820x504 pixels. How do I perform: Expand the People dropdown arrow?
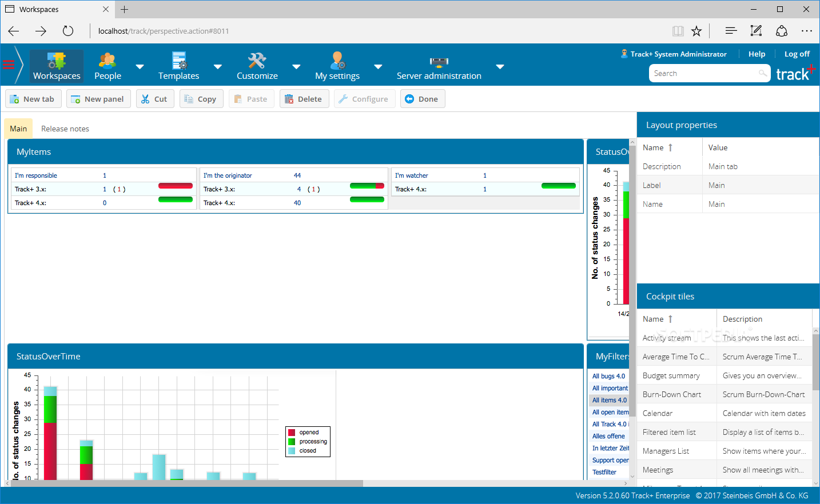[x=140, y=67]
